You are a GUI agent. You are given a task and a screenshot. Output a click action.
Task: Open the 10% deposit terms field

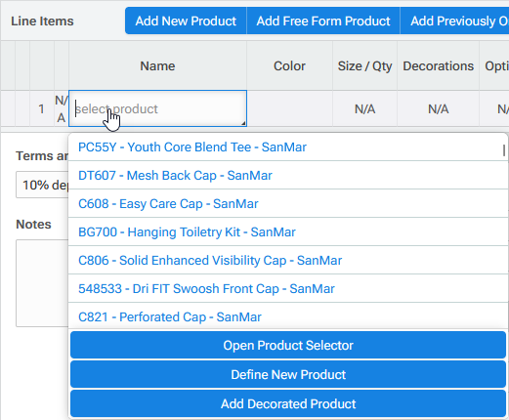tap(42, 185)
